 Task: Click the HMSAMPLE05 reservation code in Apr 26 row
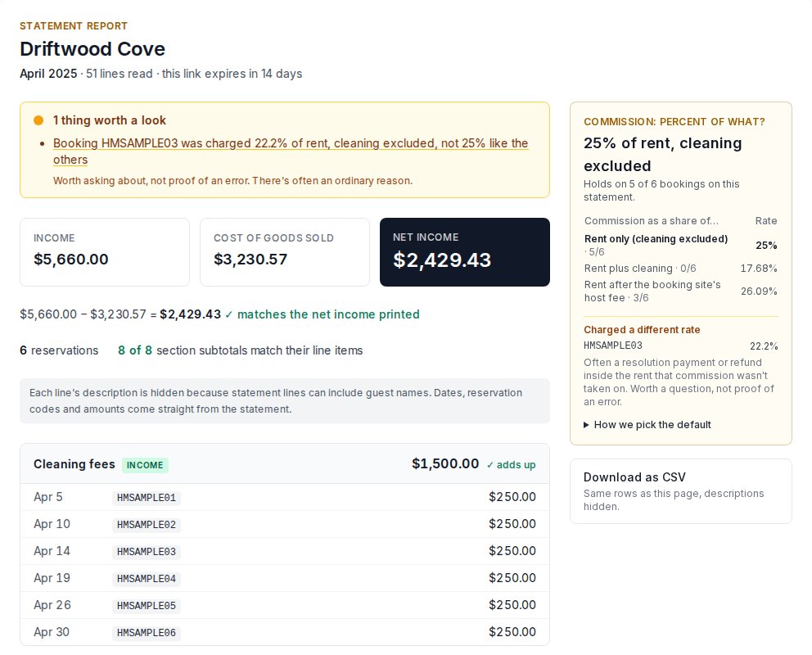pyautogui.click(x=146, y=605)
